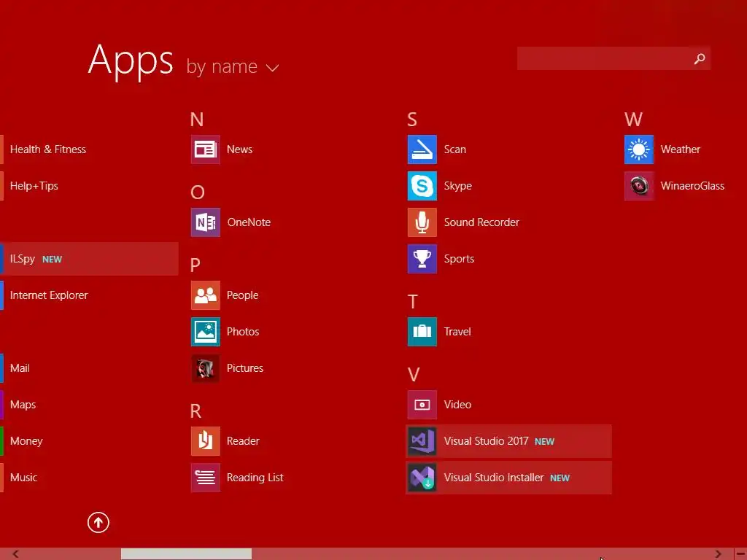Select the W group letter header

[633, 120]
